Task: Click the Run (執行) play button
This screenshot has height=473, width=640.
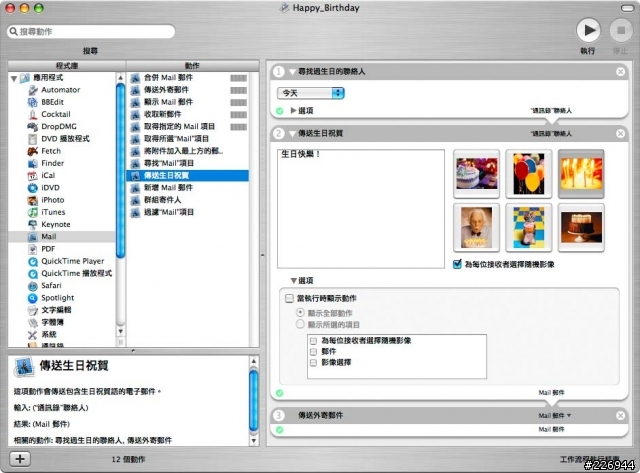Action: click(588, 30)
